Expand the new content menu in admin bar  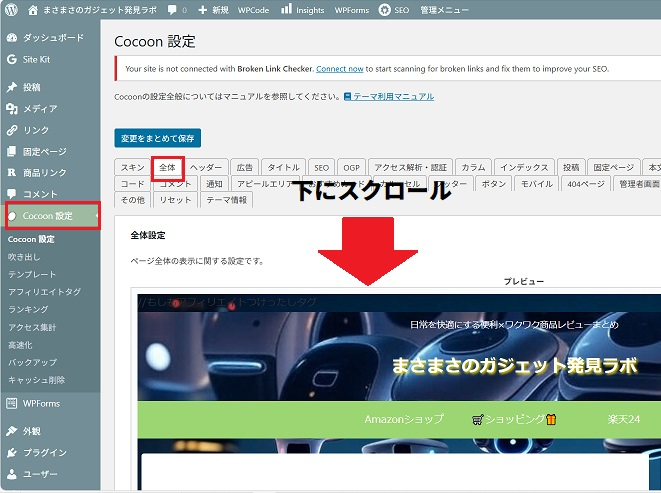[213, 9]
